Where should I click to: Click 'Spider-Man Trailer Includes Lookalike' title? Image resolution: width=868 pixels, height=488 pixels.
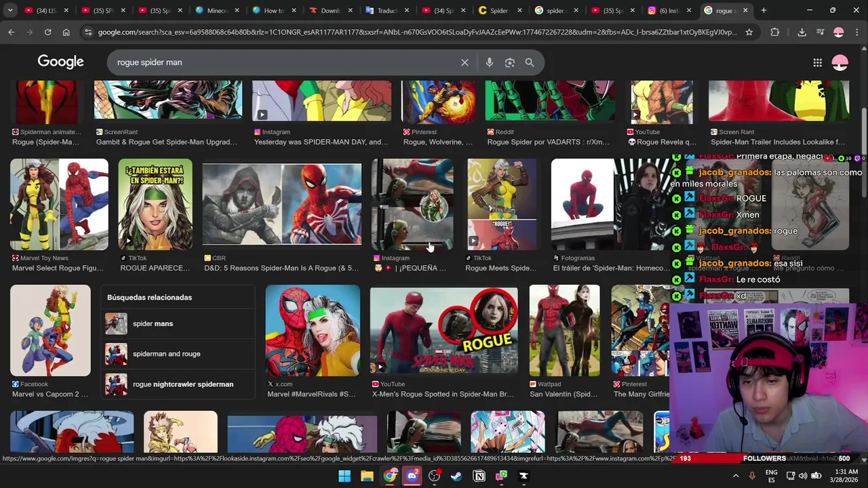tap(778, 142)
